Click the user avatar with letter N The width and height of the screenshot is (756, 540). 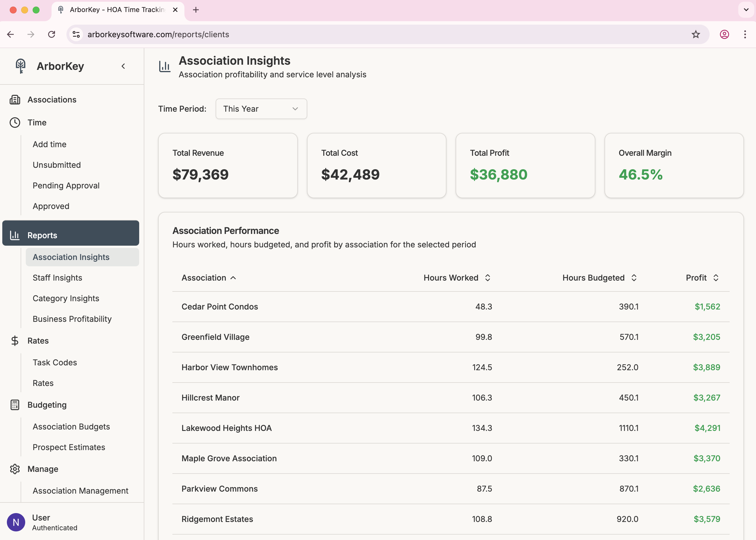coord(16,522)
